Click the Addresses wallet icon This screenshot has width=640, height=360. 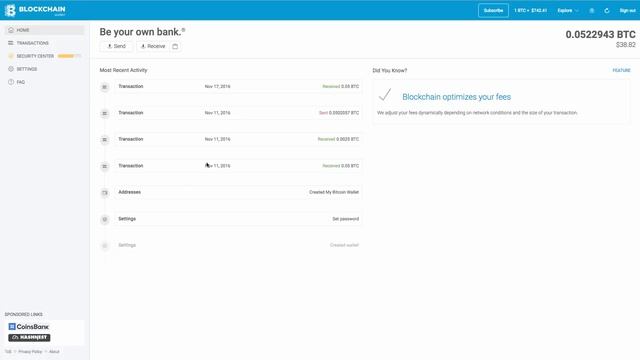[105, 193]
